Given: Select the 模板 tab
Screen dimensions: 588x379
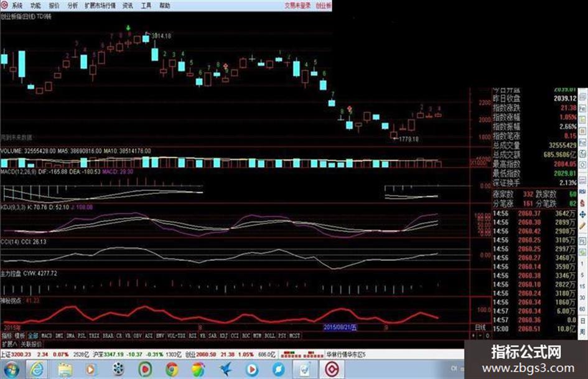Looking at the screenshot, I should (x=20, y=336).
